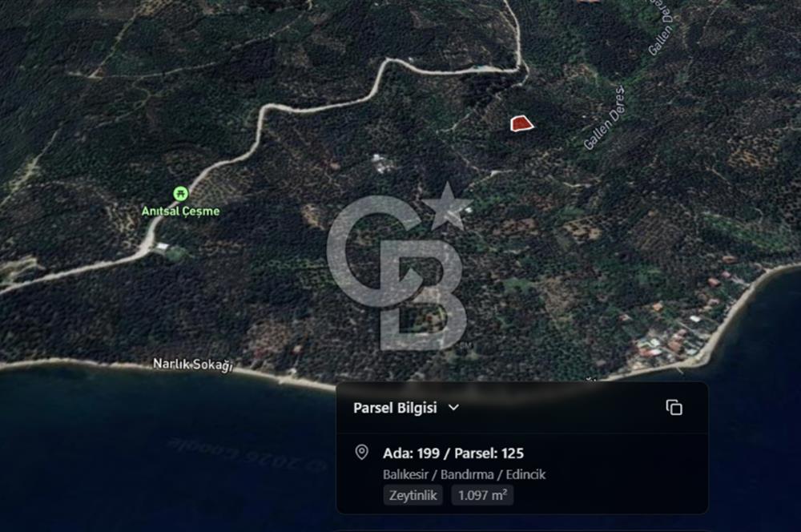Image resolution: width=801 pixels, height=532 pixels.
Task: Click the Anıtsal Çeşme picnic marker icon
Action: point(180,194)
